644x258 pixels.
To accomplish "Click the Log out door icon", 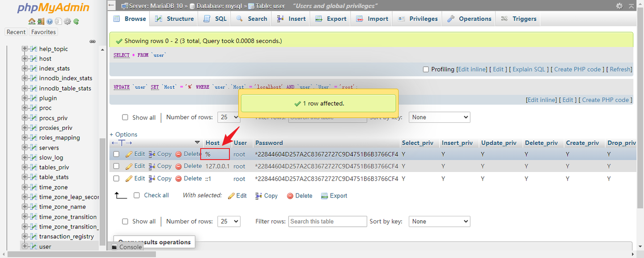I will [40, 21].
